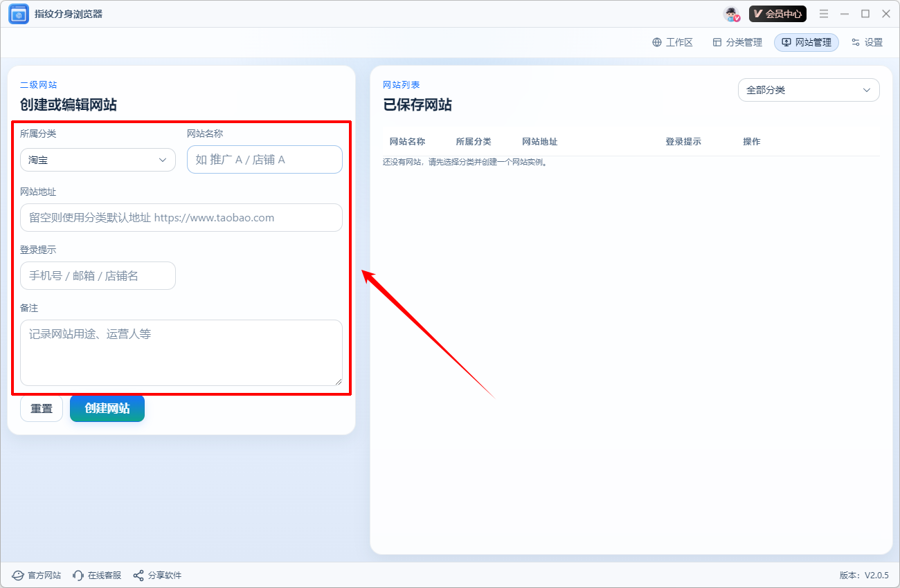Open the 在线客服 support link
Viewport: 900px width, 588px height.
(x=97, y=575)
